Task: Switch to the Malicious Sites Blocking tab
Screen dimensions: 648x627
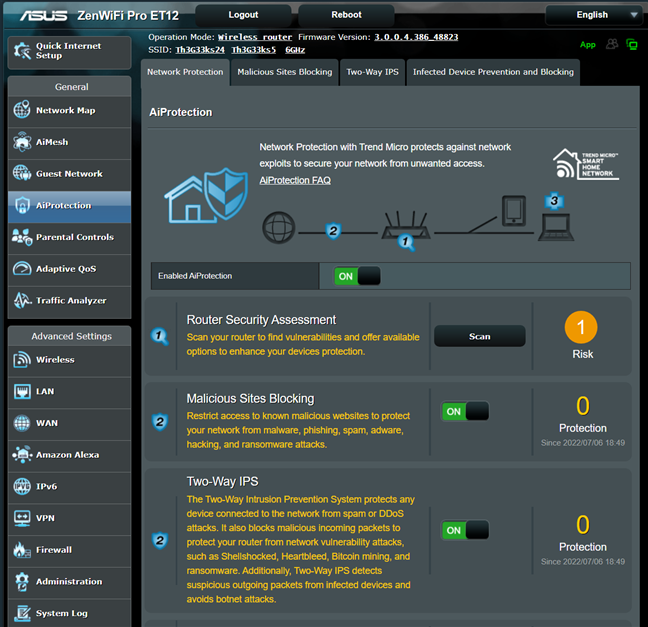Action: point(284,72)
